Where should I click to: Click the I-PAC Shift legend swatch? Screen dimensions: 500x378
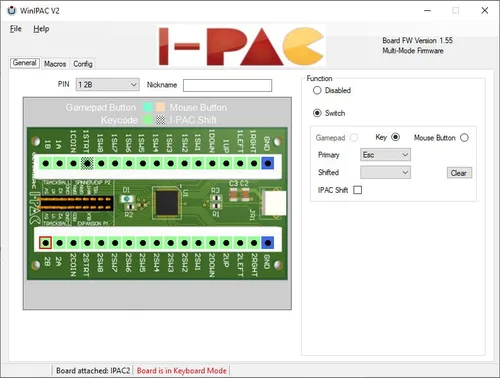(160, 120)
